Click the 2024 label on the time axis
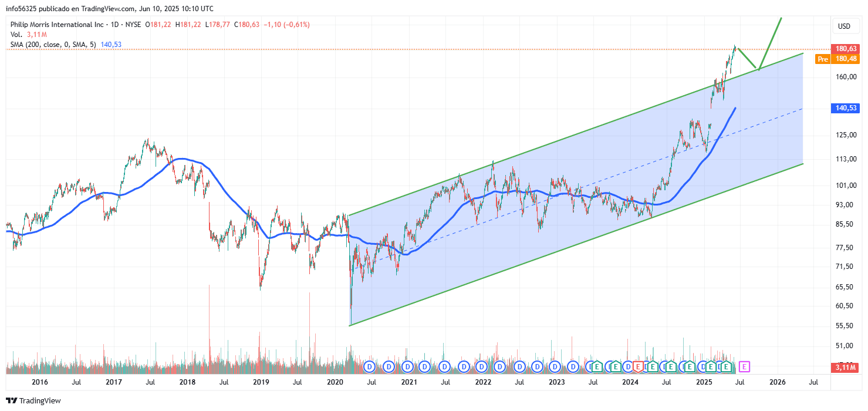This screenshot has width=868, height=411. pyautogui.click(x=630, y=382)
